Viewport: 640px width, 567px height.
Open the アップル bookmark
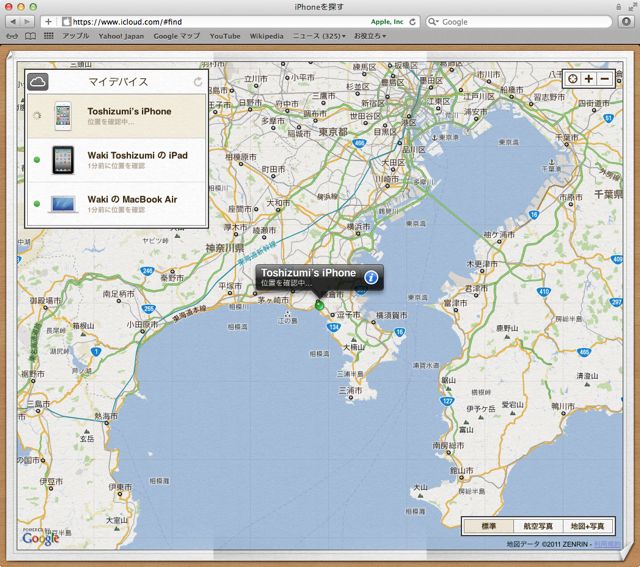tap(76, 36)
